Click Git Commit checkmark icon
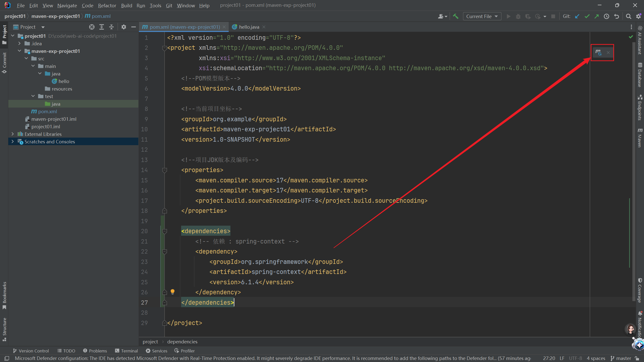 [587, 16]
